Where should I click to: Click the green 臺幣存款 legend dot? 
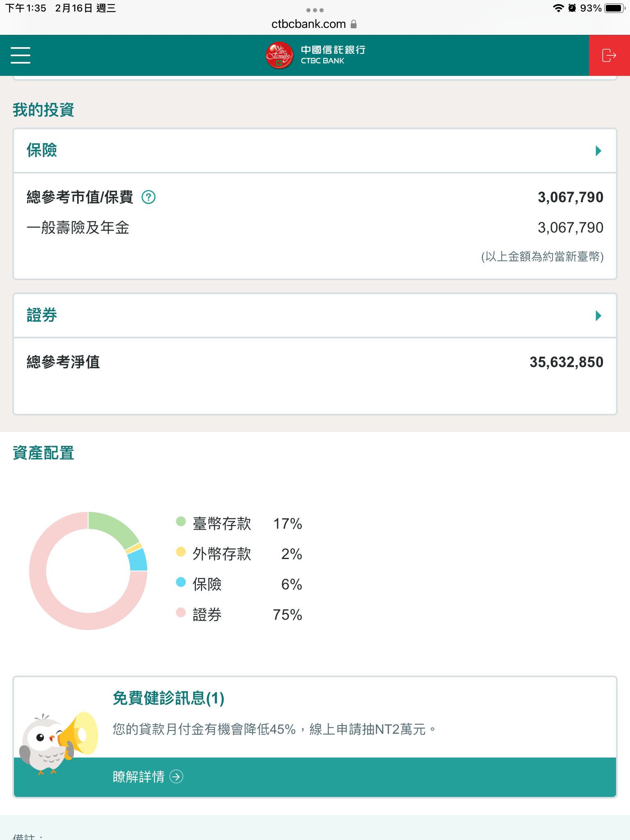point(181,521)
